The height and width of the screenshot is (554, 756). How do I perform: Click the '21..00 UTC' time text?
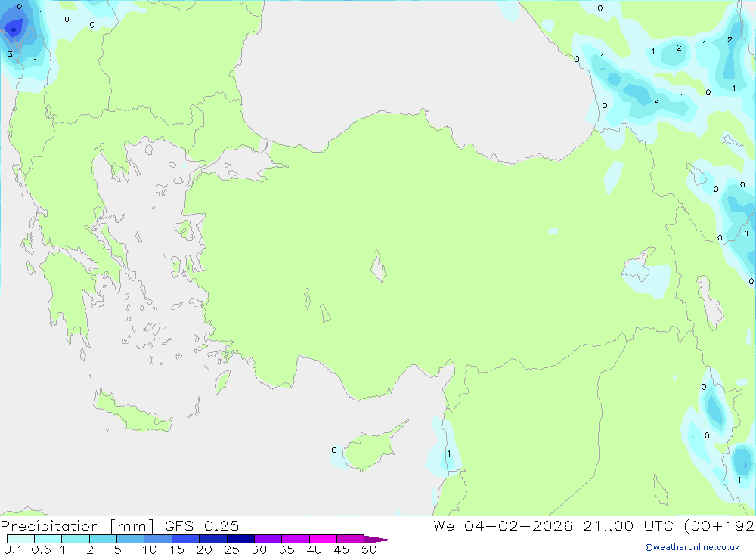(629, 526)
